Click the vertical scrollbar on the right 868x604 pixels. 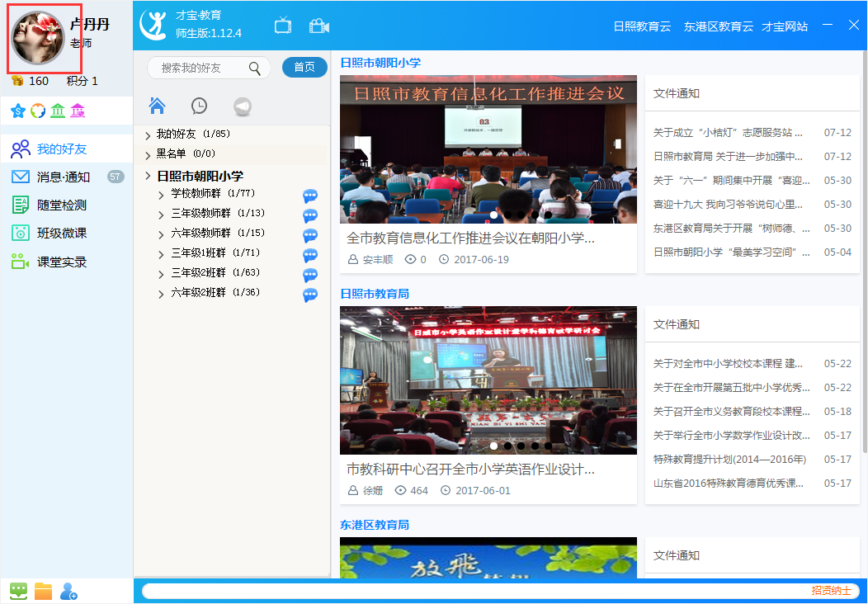click(x=865, y=252)
